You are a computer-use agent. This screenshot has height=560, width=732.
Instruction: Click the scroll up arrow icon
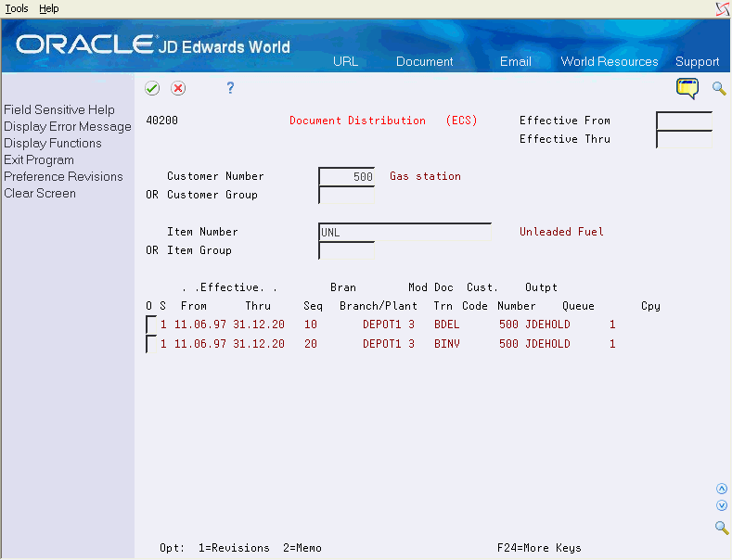(x=722, y=489)
